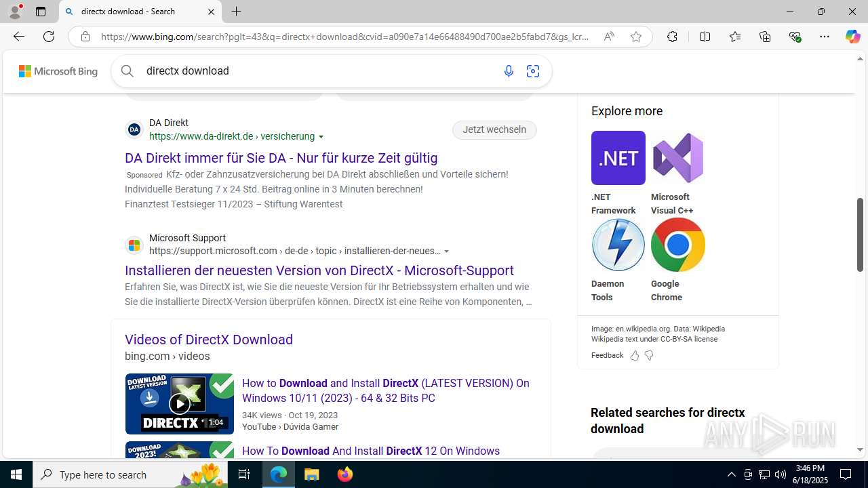This screenshot has height=488, width=868.
Task: Click the page vertical scrollbar thumb
Action: (x=860, y=235)
